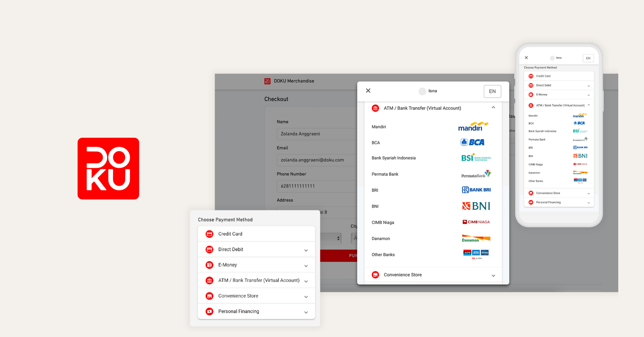Click the BSI logo in the center modal
The width and height of the screenshot is (644, 337).
(x=476, y=158)
